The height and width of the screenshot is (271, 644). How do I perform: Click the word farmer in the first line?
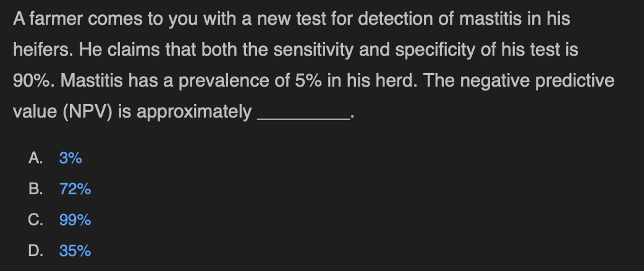(56, 19)
